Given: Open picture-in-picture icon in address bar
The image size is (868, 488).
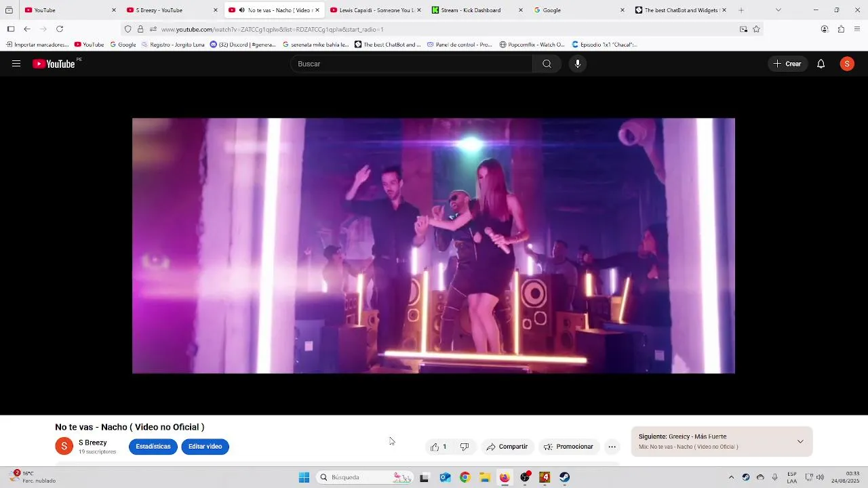Looking at the screenshot, I should (x=743, y=29).
